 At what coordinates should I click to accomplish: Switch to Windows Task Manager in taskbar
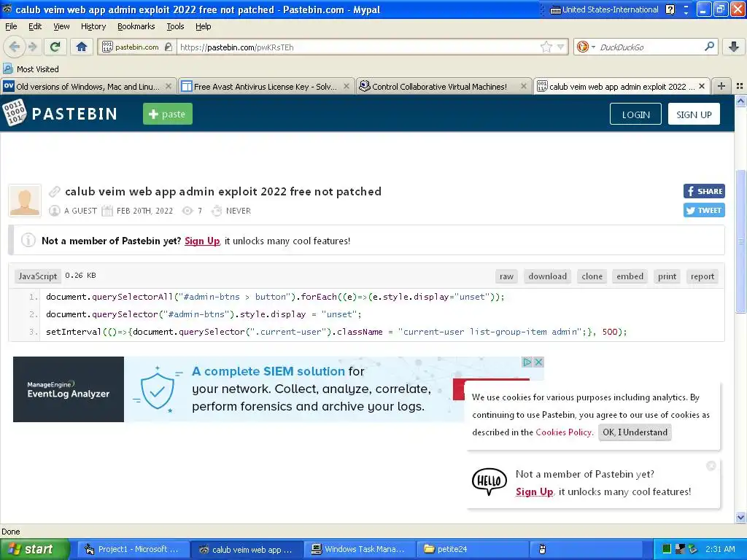point(360,549)
